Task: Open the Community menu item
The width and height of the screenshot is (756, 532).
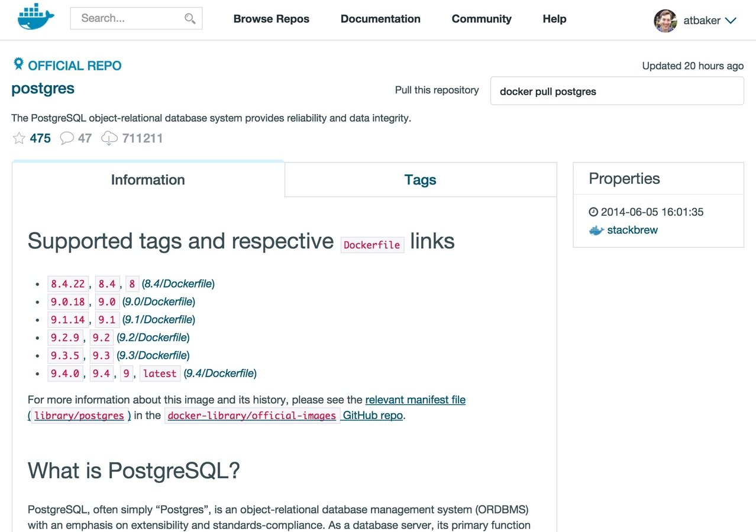Action: pyautogui.click(x=482, y=19)
